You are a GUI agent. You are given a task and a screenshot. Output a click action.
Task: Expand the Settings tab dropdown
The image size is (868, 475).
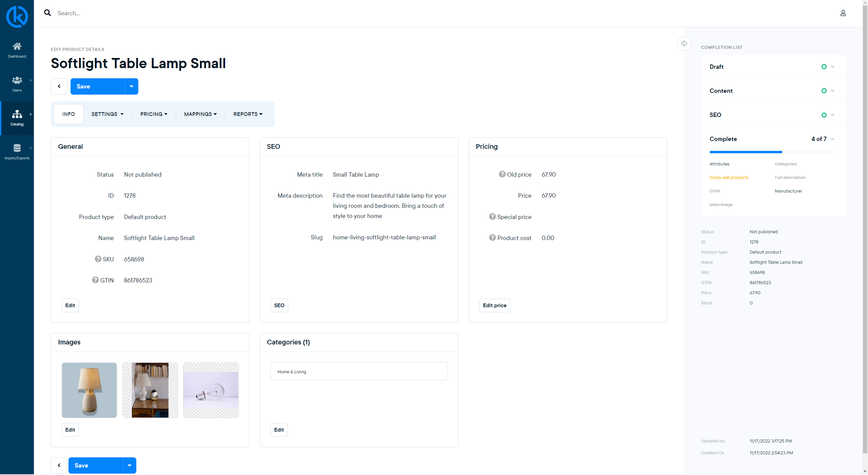pos(107,114)
